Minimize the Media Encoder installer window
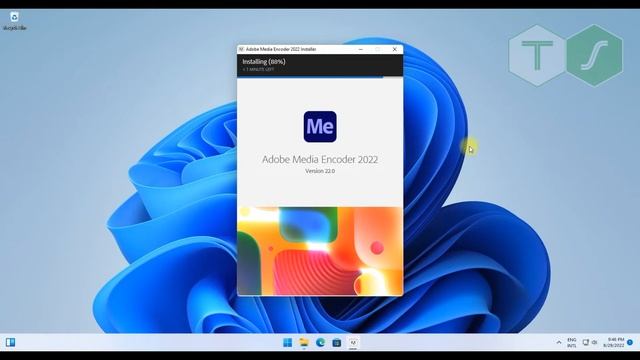 coord(360,49)
